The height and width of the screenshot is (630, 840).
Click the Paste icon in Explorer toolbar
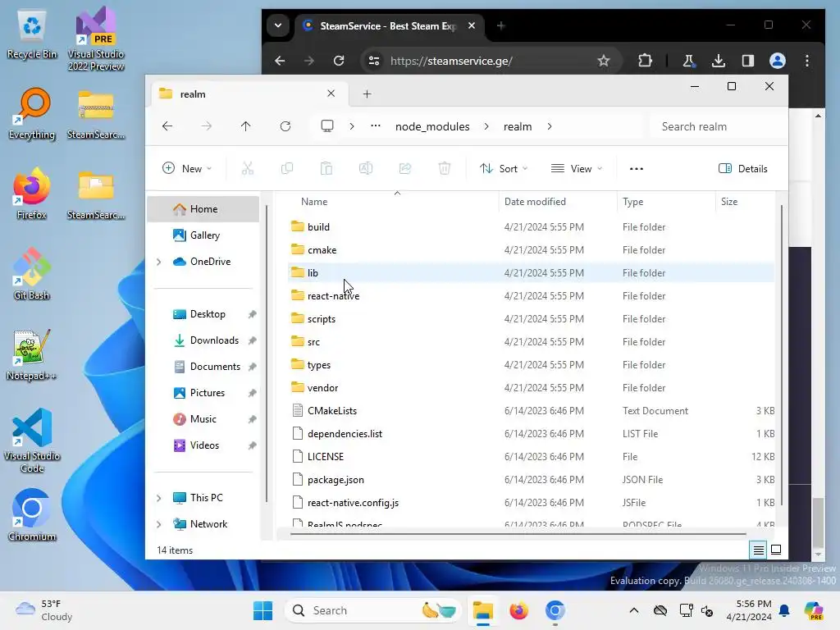(326, 169)
